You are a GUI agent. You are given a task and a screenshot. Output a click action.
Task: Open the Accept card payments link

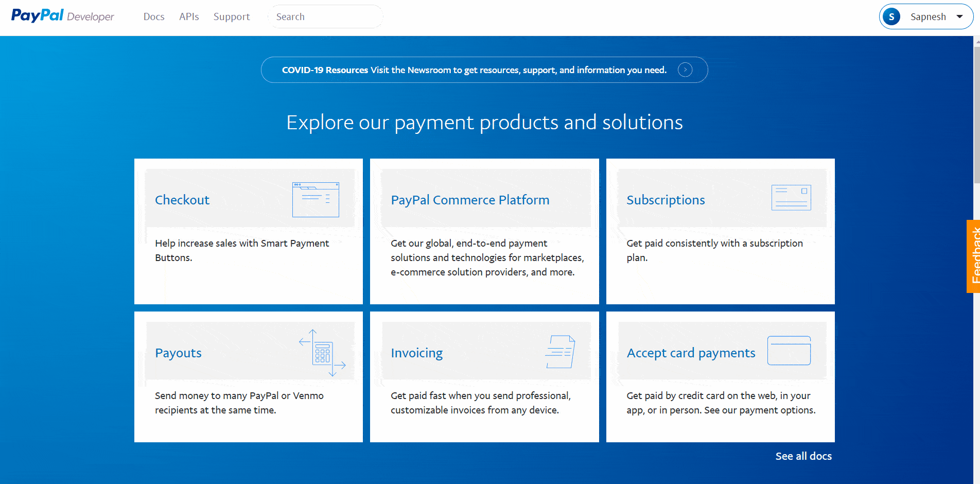pyautogui.click(x=691, y=353)
